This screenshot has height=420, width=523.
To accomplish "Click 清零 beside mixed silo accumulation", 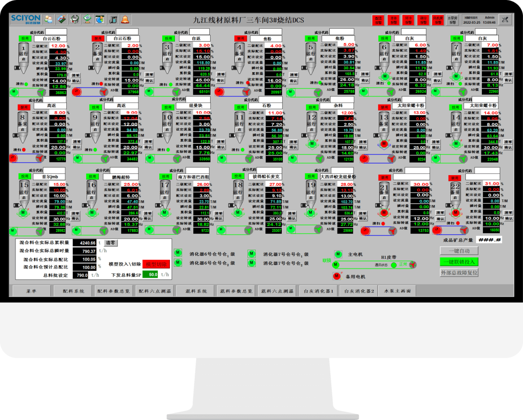I will click(x=111, y=243).
